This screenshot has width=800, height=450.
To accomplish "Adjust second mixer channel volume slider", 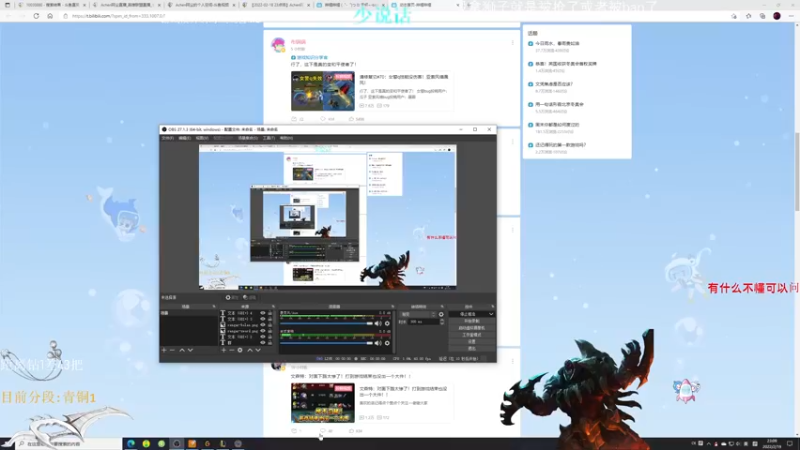I will [x=327, y=343].
